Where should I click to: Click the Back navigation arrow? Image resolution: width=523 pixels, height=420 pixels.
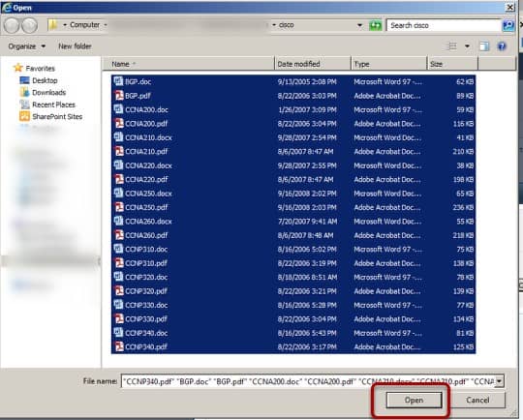coord(12,25)
